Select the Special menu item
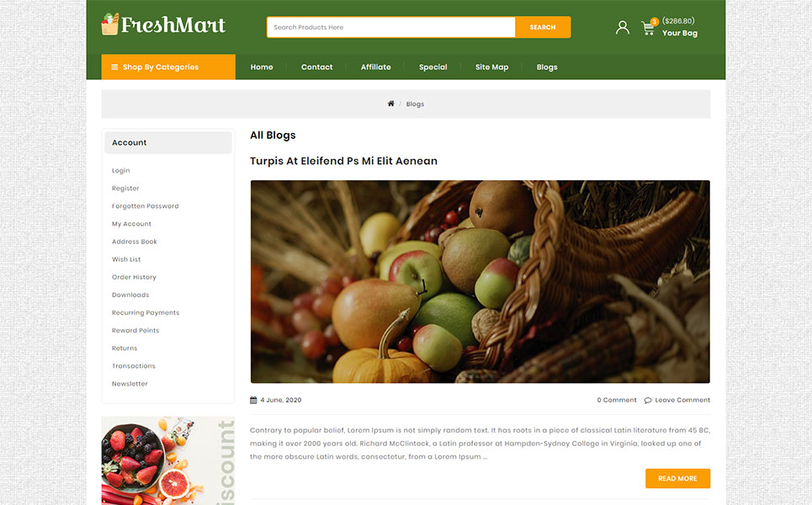 pyautogui.click(x=433, y=66)
